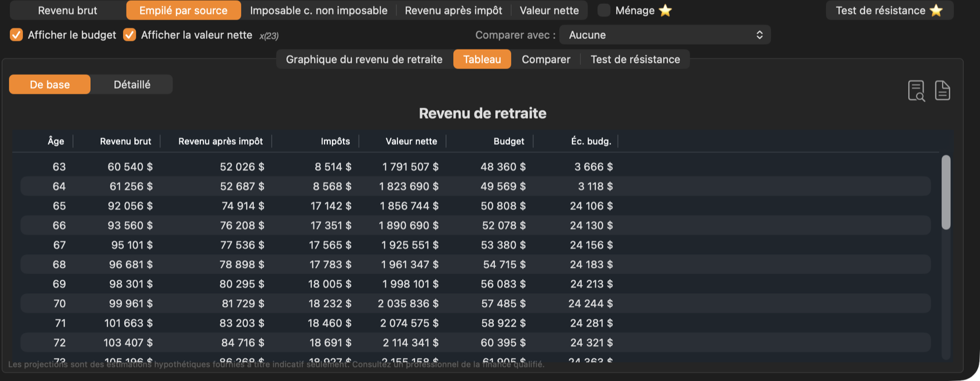Click gross income 92 056 $
Screen dimensions: 980x381
tap(130, 206)
